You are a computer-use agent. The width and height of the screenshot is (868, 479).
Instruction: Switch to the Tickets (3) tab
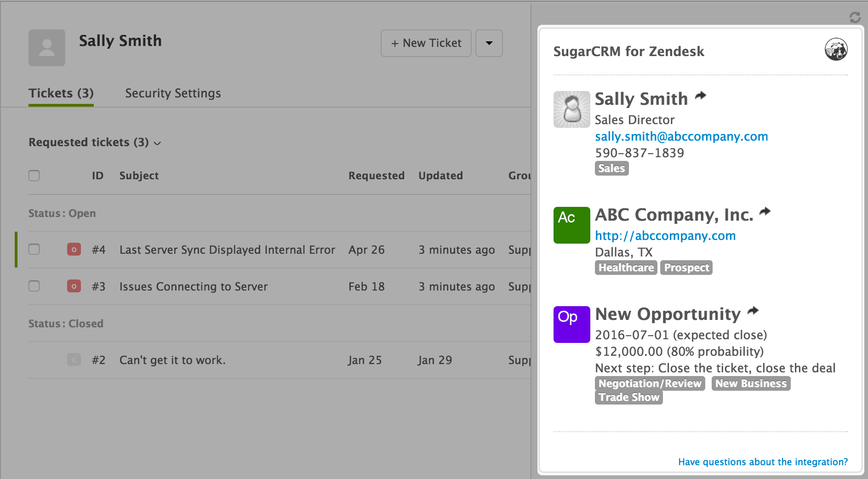61,93
